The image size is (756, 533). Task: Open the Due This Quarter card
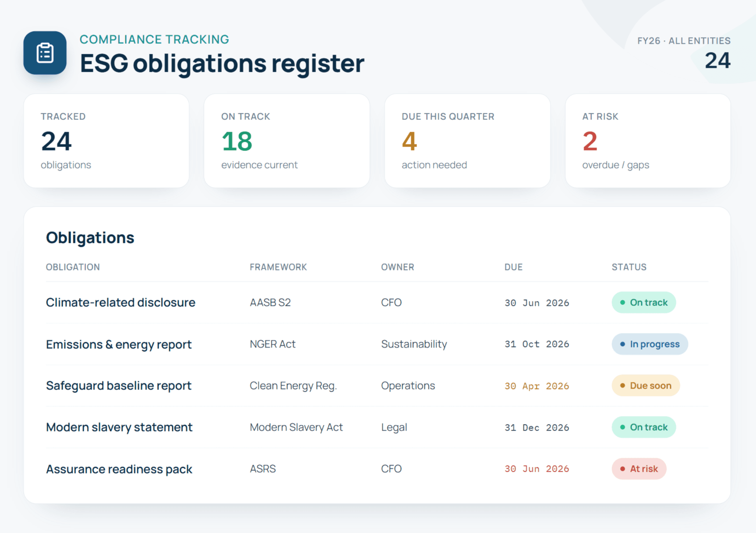tap(467, 141)
